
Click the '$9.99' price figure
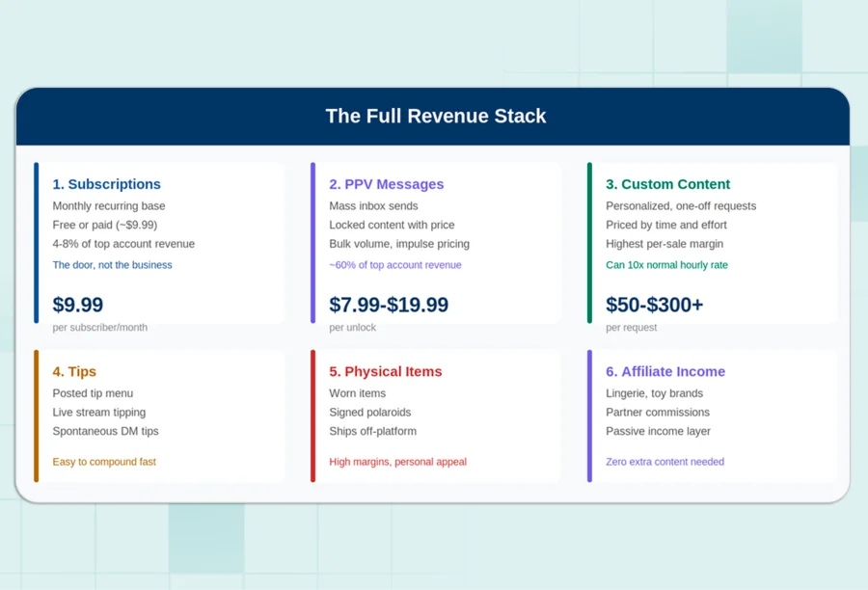click(x=77, y=305)
